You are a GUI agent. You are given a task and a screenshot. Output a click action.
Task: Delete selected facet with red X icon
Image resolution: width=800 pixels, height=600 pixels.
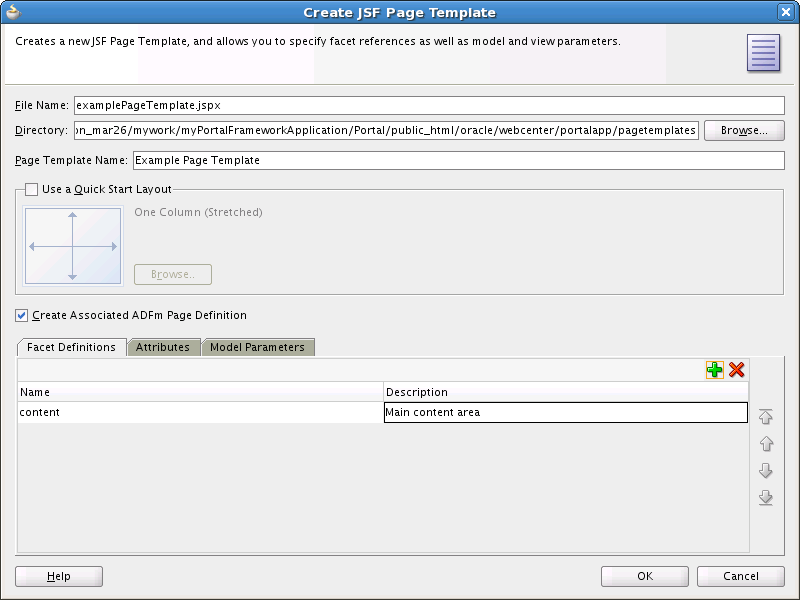click(x=736, y=370)
